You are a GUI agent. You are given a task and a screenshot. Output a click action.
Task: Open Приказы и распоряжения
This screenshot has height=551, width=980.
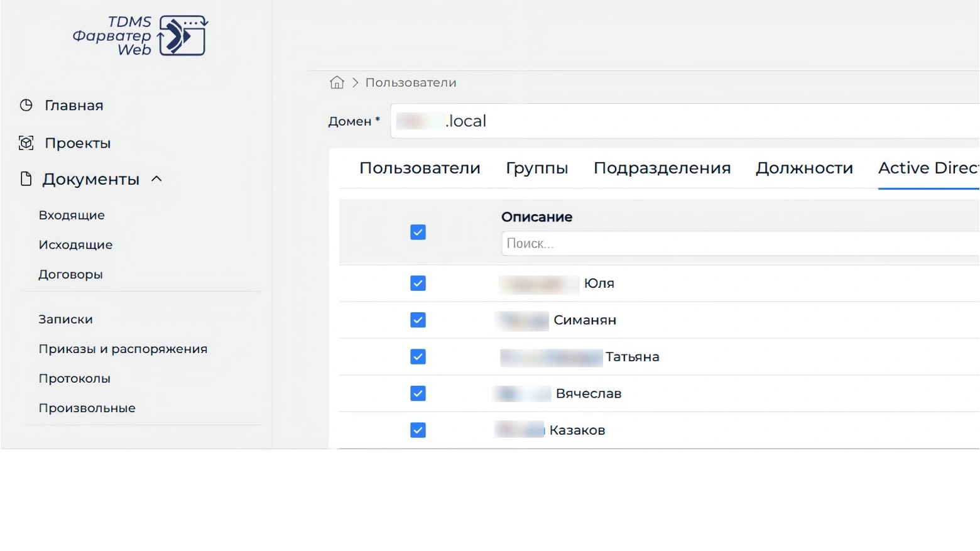(123, 349)
